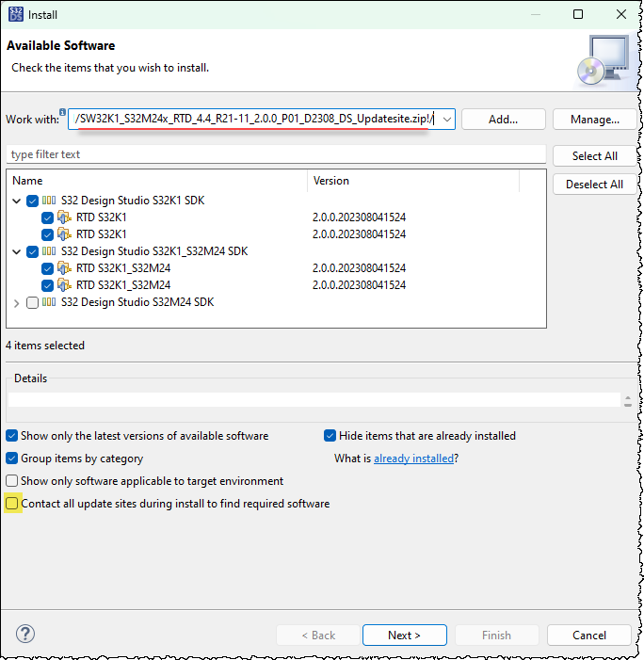644x660 pixels.
Task: Toggle Hide items that are already installed
Action: (330, 436)
